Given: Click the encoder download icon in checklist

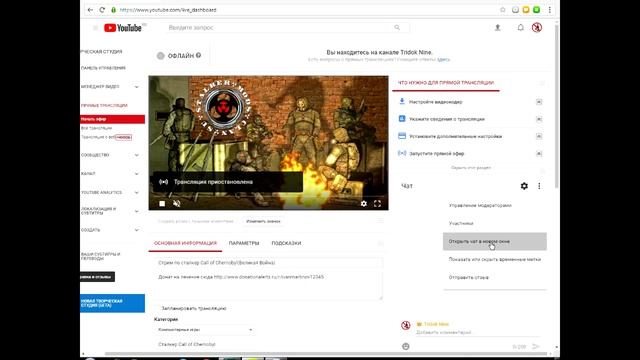Looking at the screenshot, I should [x=402, y=101].
